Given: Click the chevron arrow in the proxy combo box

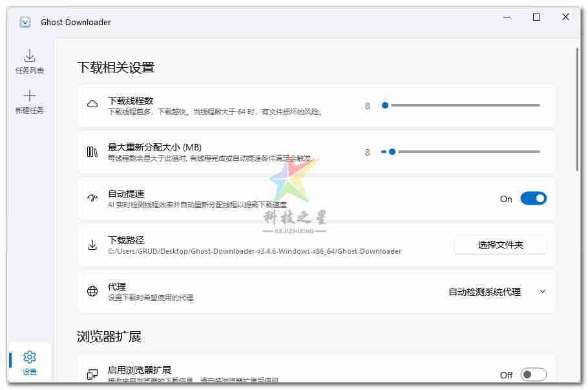Looking at the screenshot, I should 542,292.
